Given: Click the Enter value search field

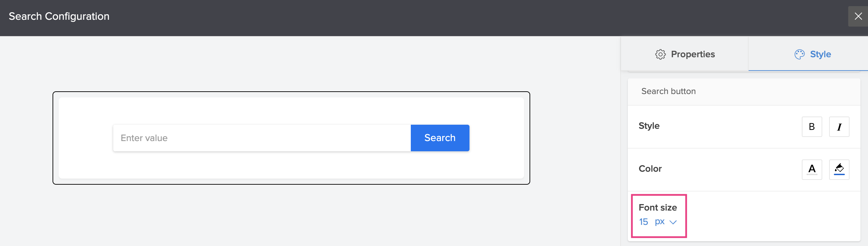Looking at the screenshot, I should click(x=262, y=138).
